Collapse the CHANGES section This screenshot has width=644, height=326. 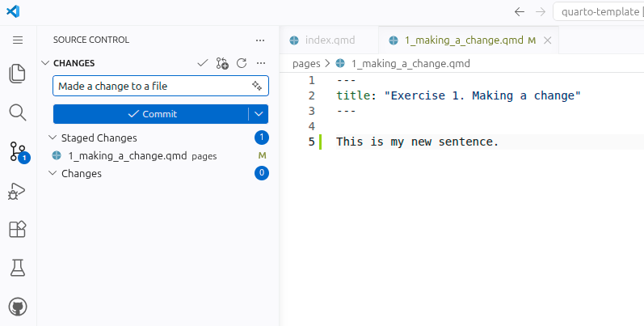pos(45,63)
